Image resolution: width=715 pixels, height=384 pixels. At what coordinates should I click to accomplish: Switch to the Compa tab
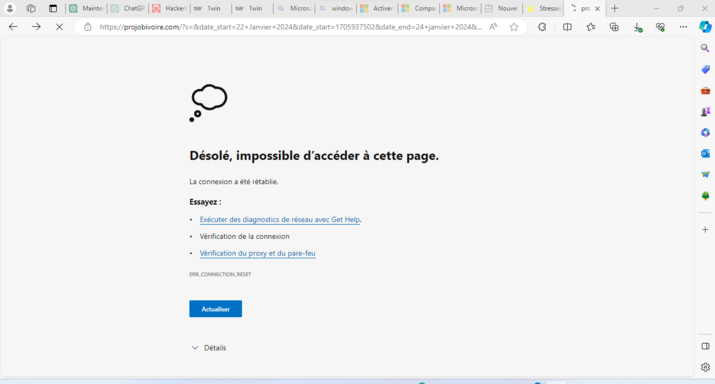pyautogui.click(x=419, y=8)
